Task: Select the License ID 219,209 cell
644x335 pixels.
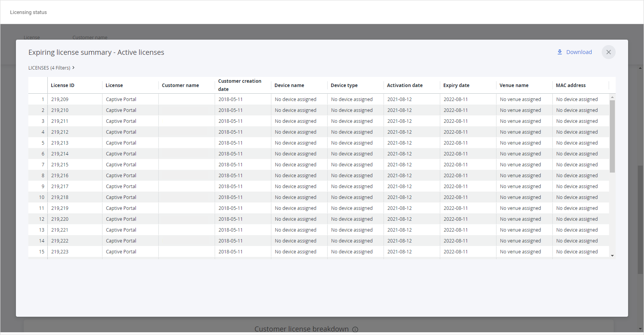Action: point(60,99)
